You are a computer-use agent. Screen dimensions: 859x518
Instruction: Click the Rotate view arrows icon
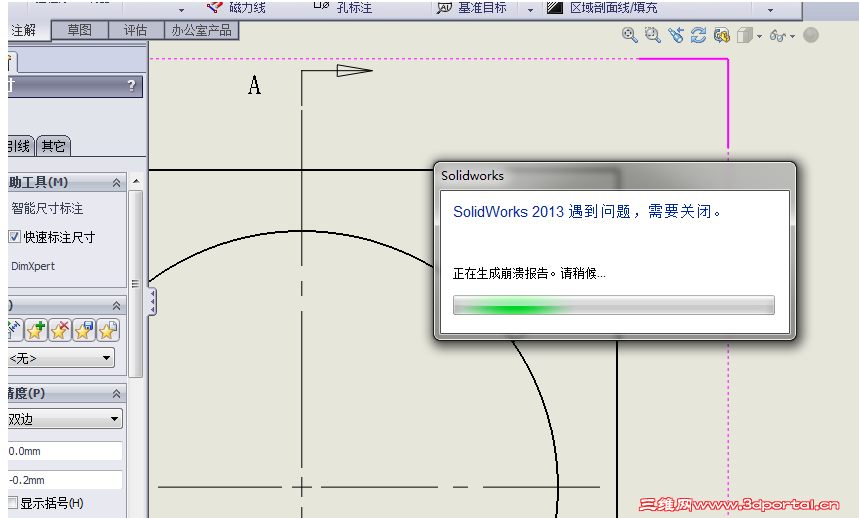click(x=698, y=36)
